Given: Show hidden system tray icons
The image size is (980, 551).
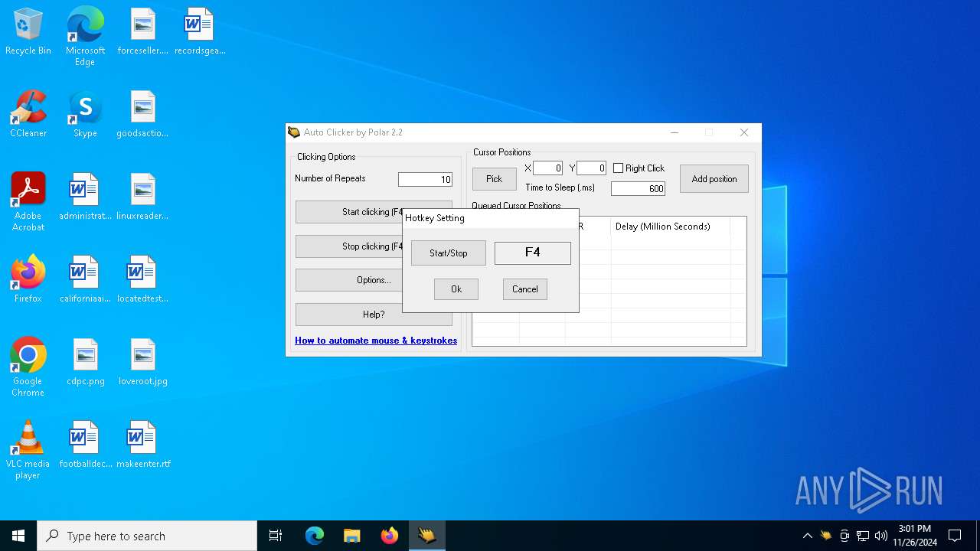Looking at the screenshot, I should 807,536.
